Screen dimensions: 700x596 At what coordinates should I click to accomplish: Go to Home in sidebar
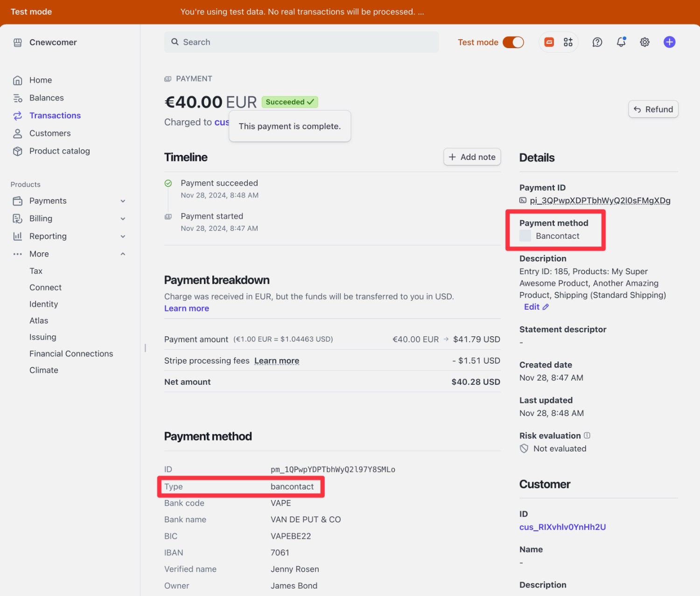(41, 80)
